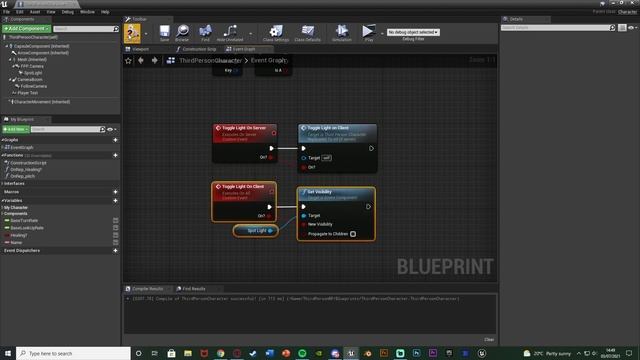
Task: Open the Asset menu
Action: (x=35, y=12)
